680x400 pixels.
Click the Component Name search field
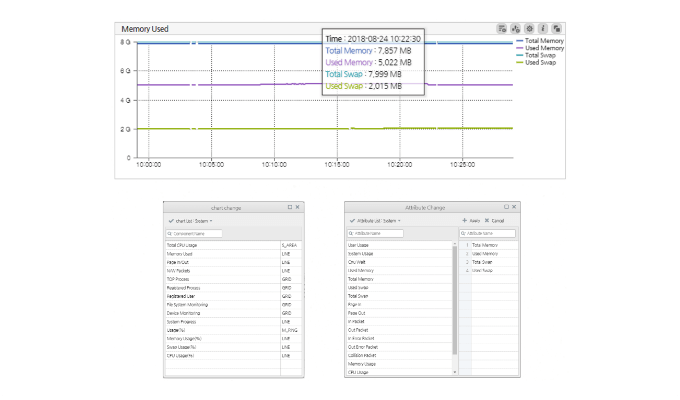click(194, 233)
